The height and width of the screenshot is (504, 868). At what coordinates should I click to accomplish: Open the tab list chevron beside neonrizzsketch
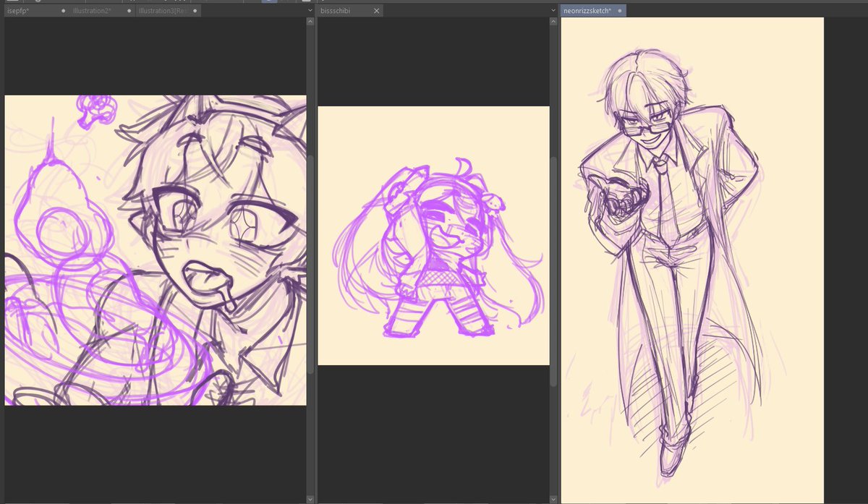point(553,10)
